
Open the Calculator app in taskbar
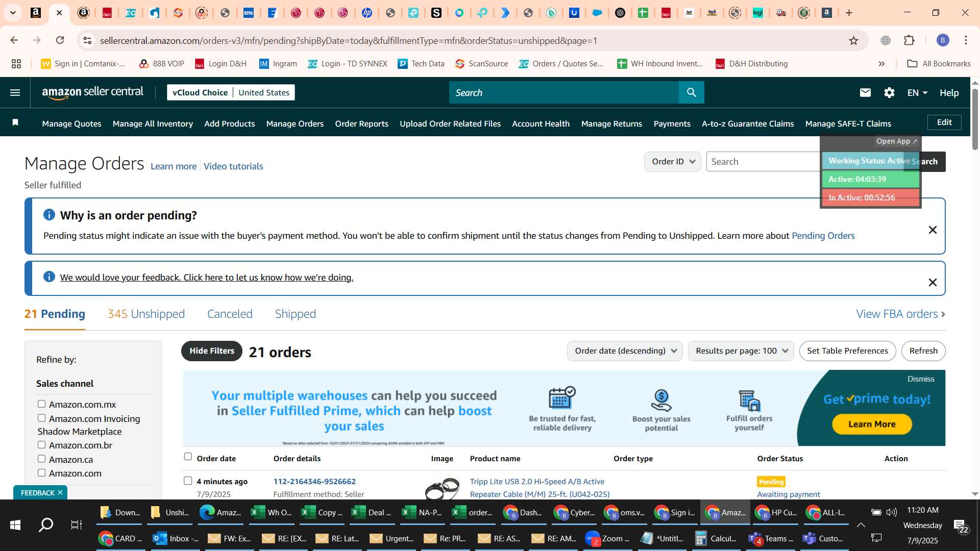716,539
